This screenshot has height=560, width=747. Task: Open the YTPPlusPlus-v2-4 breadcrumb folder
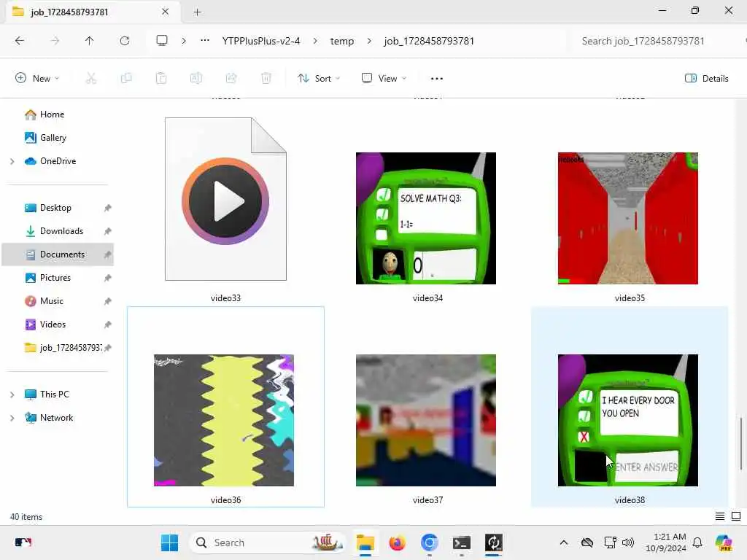[x=261, y=41]
